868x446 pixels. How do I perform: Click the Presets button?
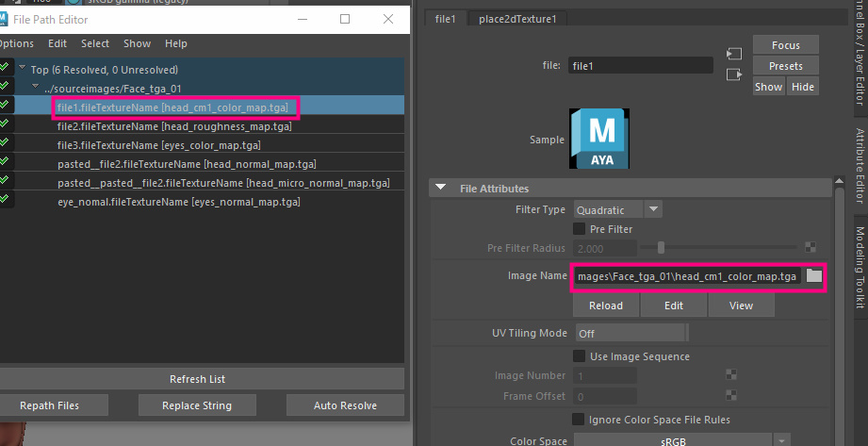pos(785,66)
